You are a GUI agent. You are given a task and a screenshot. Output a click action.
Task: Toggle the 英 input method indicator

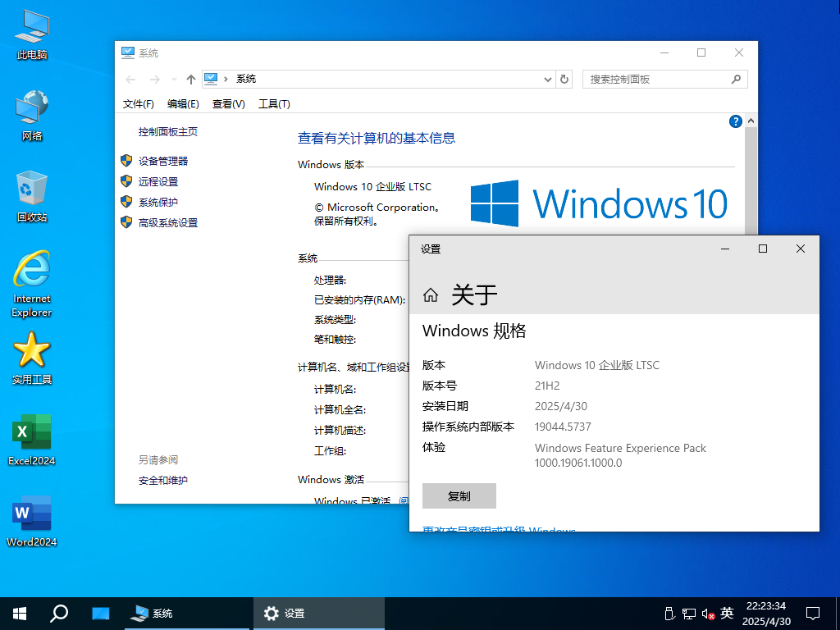click(x=727, y=613)
